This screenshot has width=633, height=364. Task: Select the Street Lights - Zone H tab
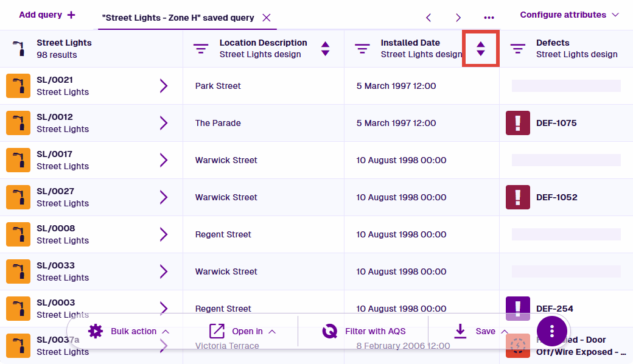(178, 18)
